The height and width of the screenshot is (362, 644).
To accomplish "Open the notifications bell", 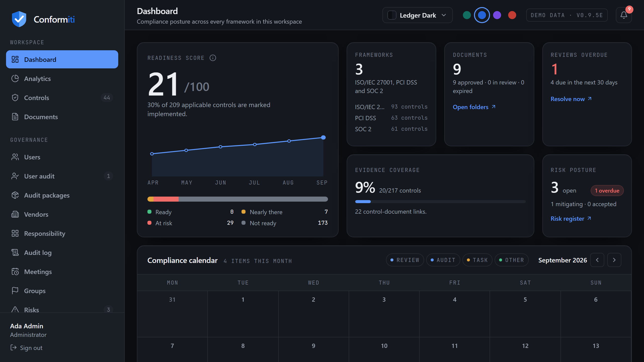I will click(624, 15).
